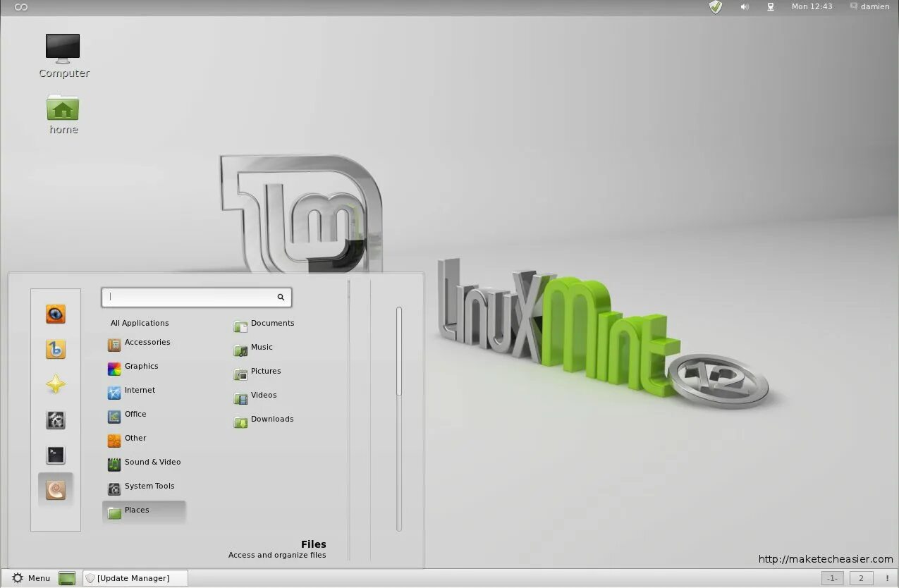Open Banshee from menu favorites
The height and width of the screenshot is (588, 899).
pos(56,349)
